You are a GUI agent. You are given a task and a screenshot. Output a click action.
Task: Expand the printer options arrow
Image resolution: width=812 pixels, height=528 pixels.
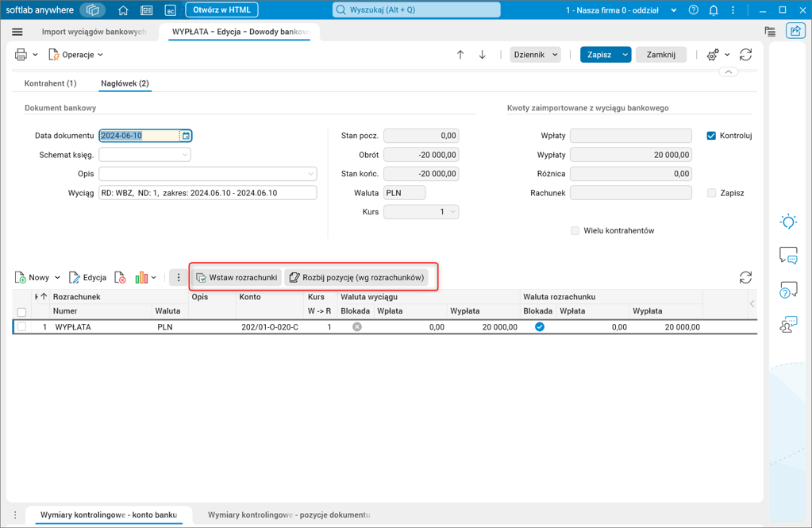tap(35, 55)
